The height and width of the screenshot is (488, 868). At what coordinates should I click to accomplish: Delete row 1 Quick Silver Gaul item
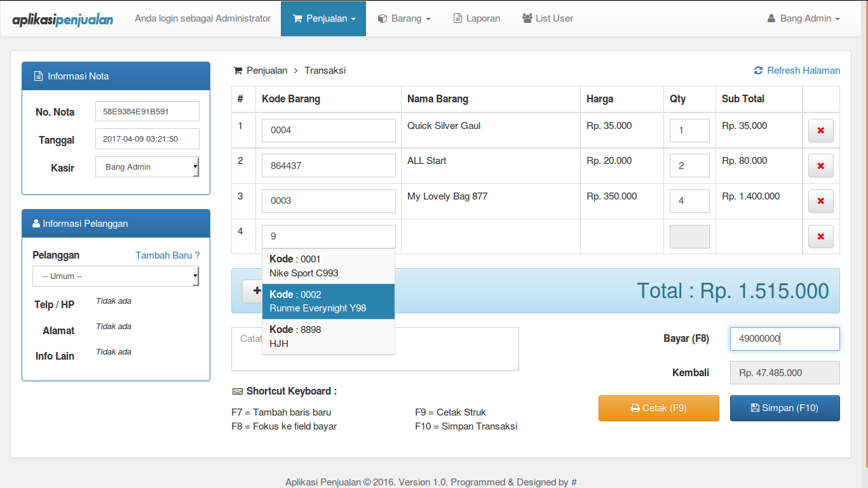click(820, 130)
